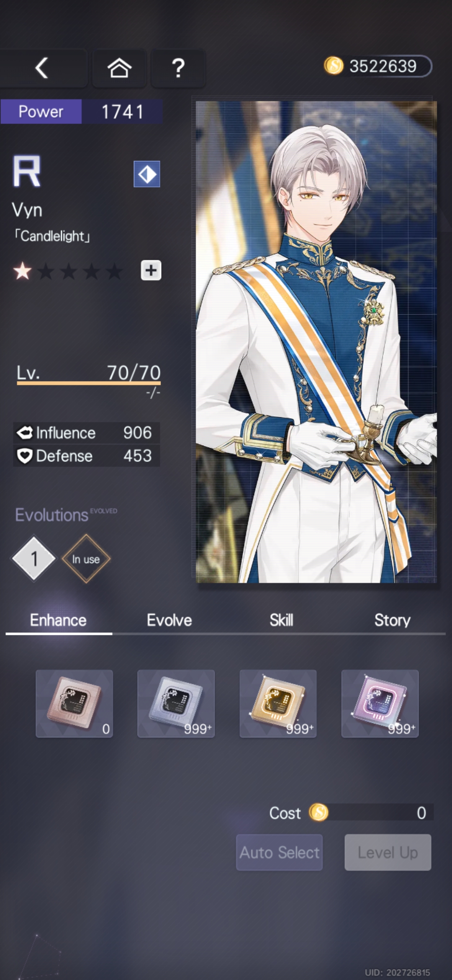
Task: Select evolution stage 1 diamond
Action: 34,559
